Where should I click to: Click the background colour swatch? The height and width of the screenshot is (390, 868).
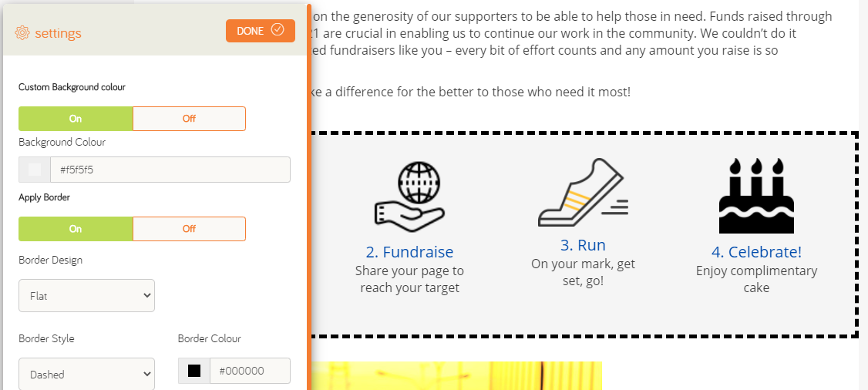pyautogui.click(x=35, y=170)
